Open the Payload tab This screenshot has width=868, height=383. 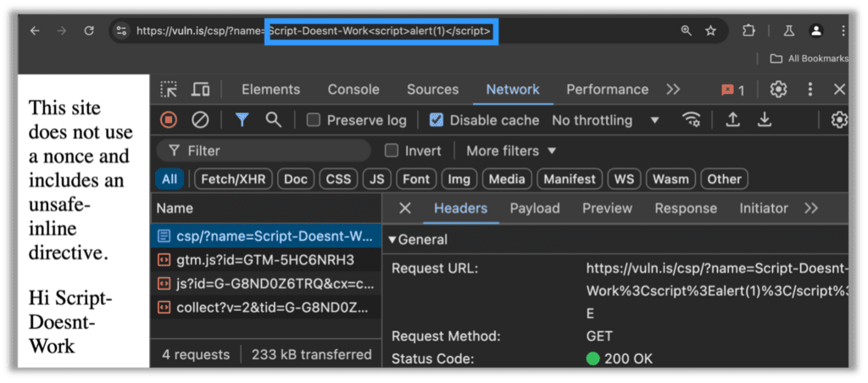click(x=534, y=208)
